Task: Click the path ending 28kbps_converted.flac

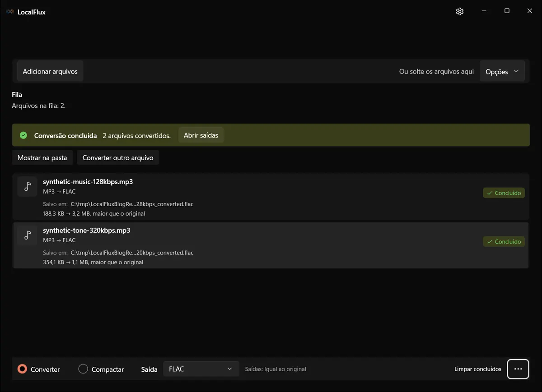Action: pos(132,204)
